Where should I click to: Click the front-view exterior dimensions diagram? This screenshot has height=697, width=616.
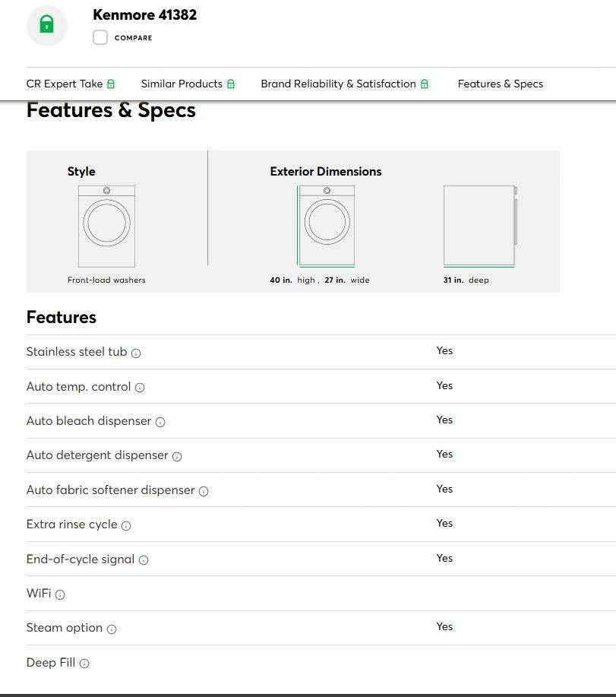[x=327, y=226]
